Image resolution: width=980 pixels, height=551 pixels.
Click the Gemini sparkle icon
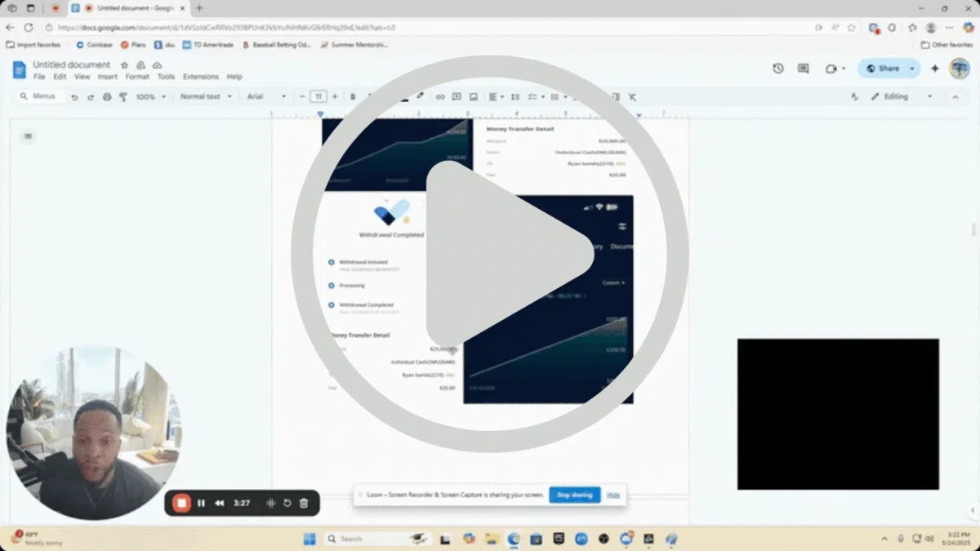click(x=935, y=69)
